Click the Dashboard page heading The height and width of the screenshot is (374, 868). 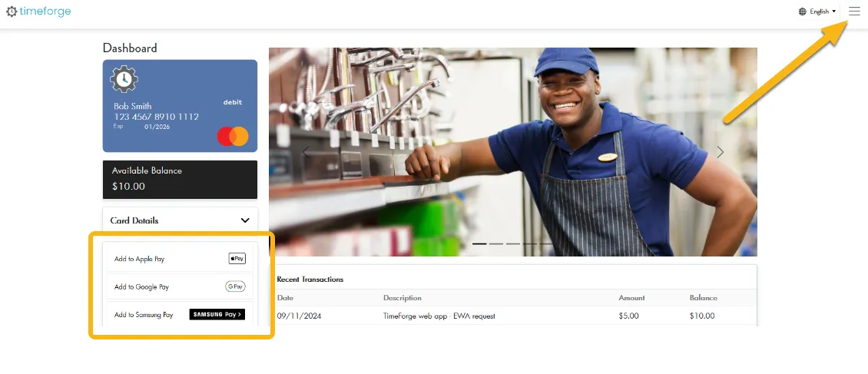point(130,48)
